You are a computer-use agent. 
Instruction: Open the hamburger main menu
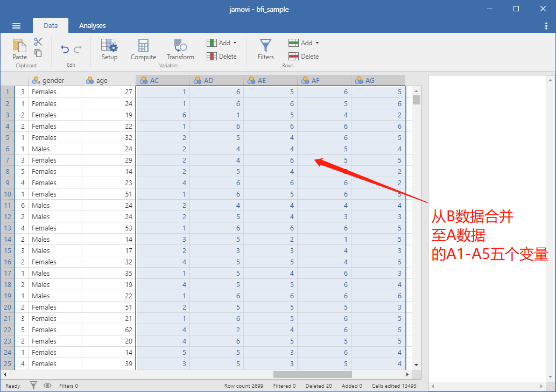click(x=16, y=25)
